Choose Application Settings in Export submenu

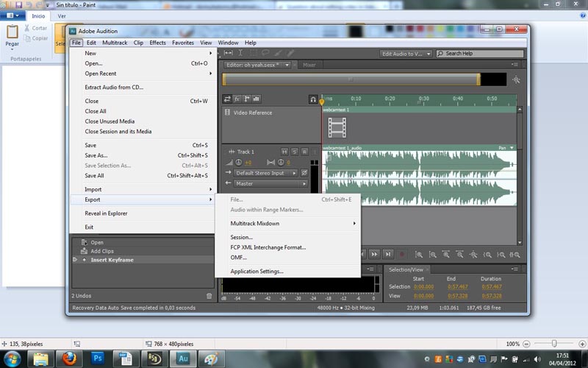click(x=288, y=272)
